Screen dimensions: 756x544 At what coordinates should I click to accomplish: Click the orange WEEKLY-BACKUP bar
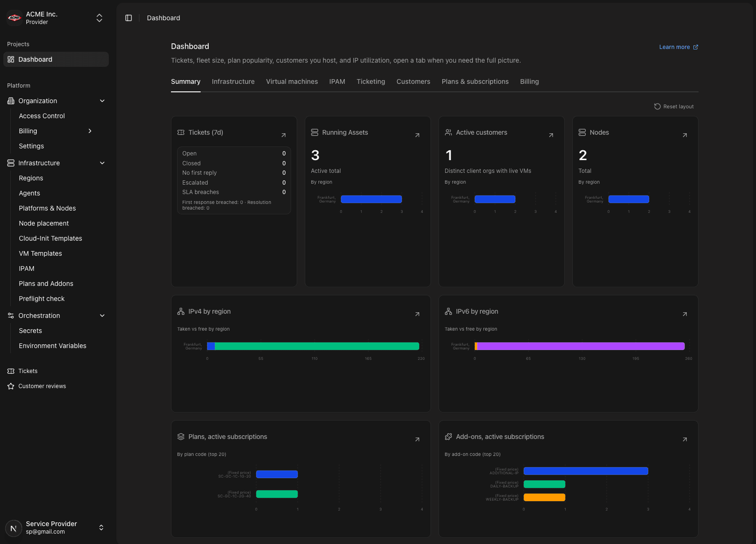(545, 497)
